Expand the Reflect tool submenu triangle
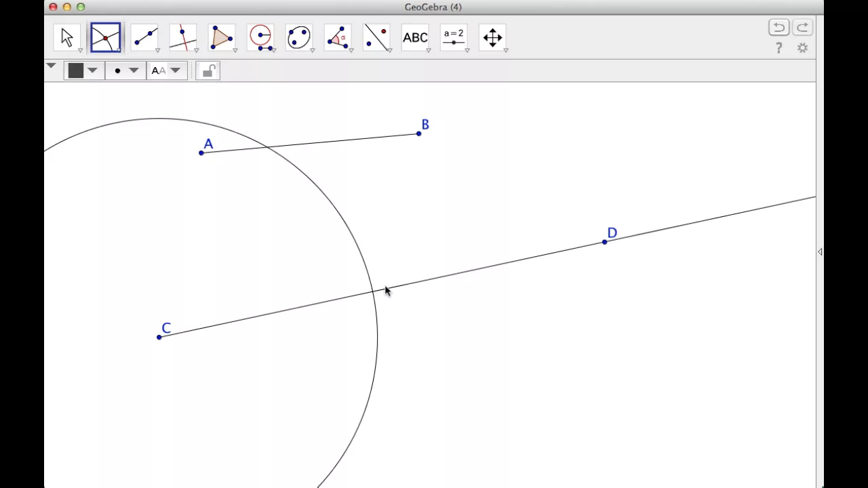The image size is (868, 488). (x=389, y=50)
